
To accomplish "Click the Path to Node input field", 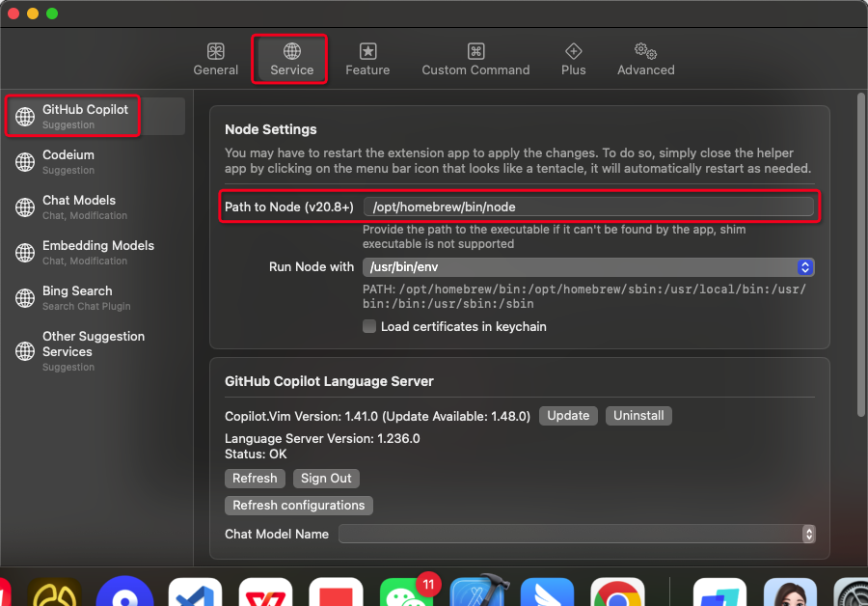I will (x=588, y=207).
